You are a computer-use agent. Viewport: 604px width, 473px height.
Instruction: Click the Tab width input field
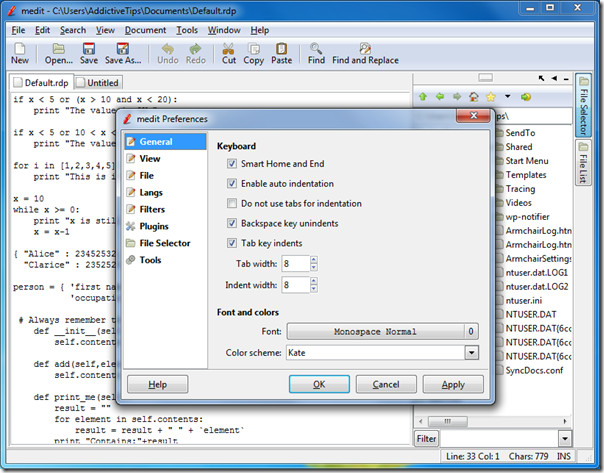click(x=295, y=263)
